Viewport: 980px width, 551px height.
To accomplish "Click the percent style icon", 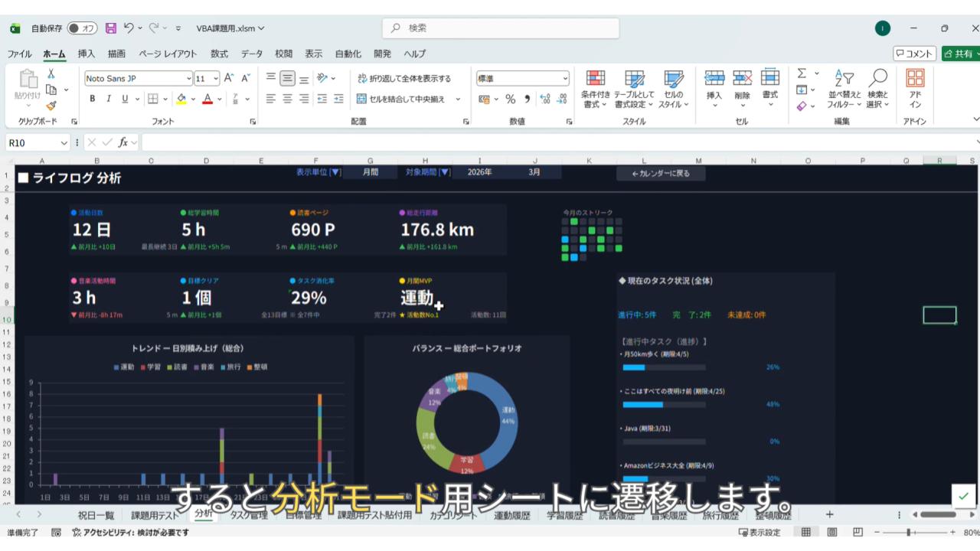I will (511, 99).
